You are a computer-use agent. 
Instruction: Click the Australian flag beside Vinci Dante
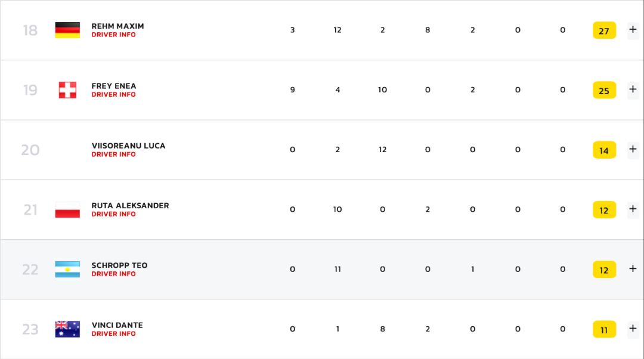click(x=67, y=329)
